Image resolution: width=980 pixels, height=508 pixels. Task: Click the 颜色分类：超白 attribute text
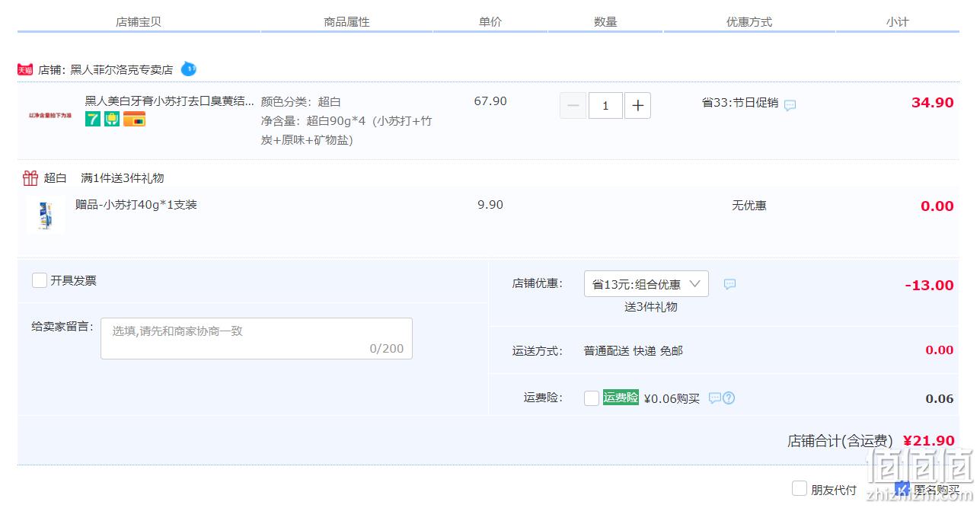pyautogui.click(x=301, y=102)
